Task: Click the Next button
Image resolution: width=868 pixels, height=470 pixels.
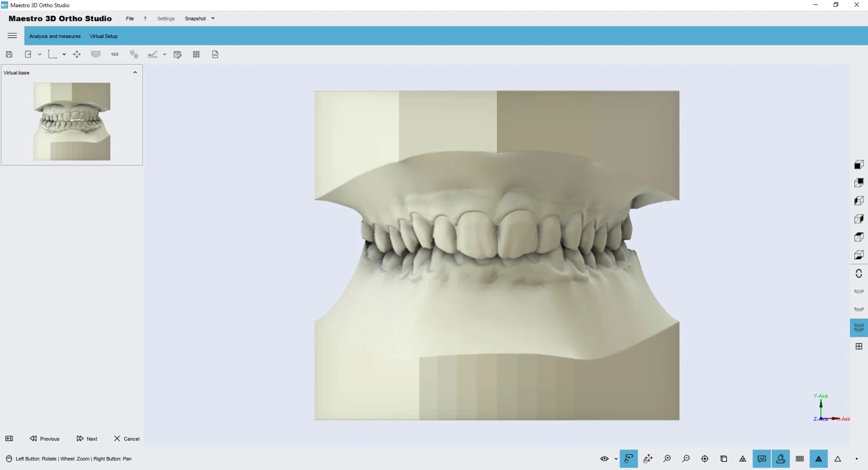Action: pyautogui.click(x=87, y=439)
